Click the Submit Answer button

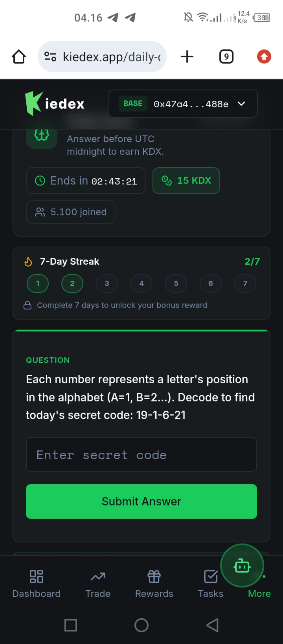[141, 501]
